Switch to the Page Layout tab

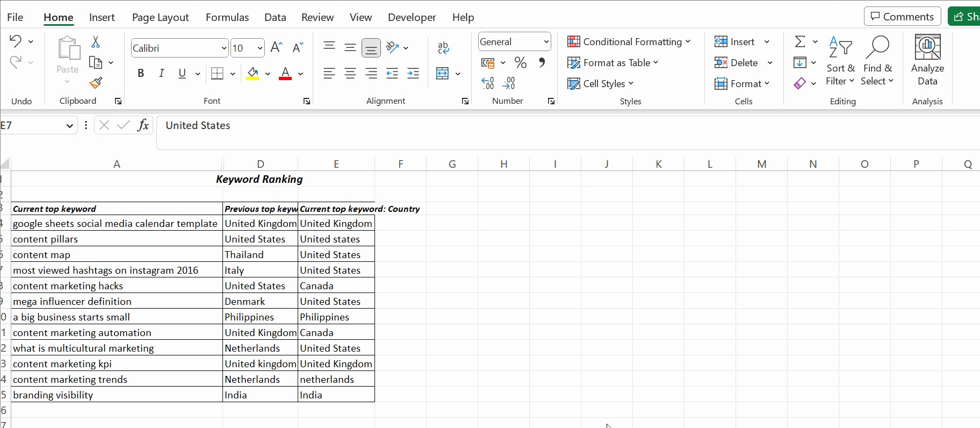160,17
